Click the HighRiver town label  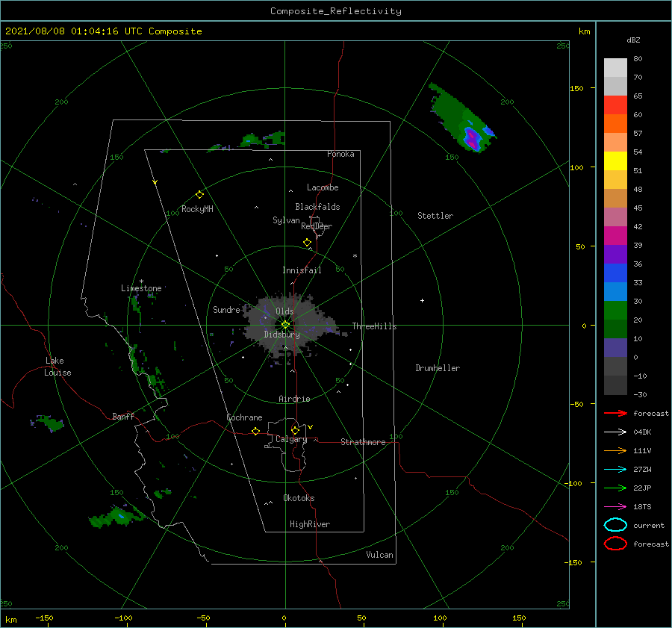[310, 524]
